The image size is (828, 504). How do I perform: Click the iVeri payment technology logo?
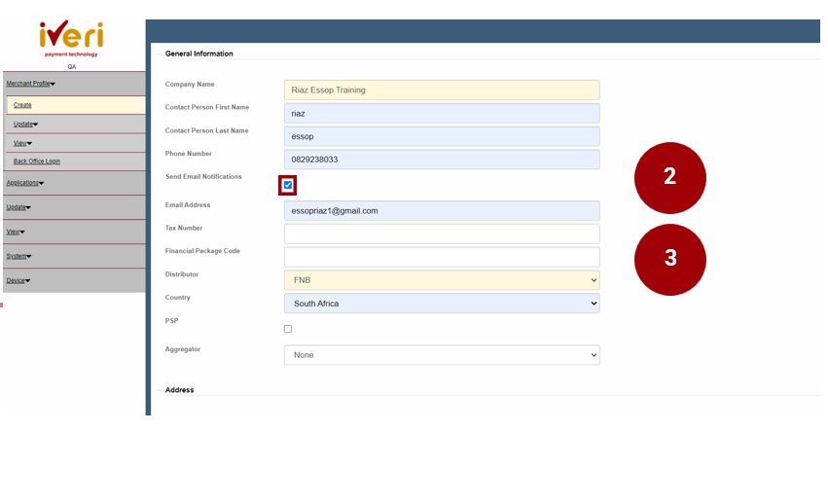[x=71, y=39]
